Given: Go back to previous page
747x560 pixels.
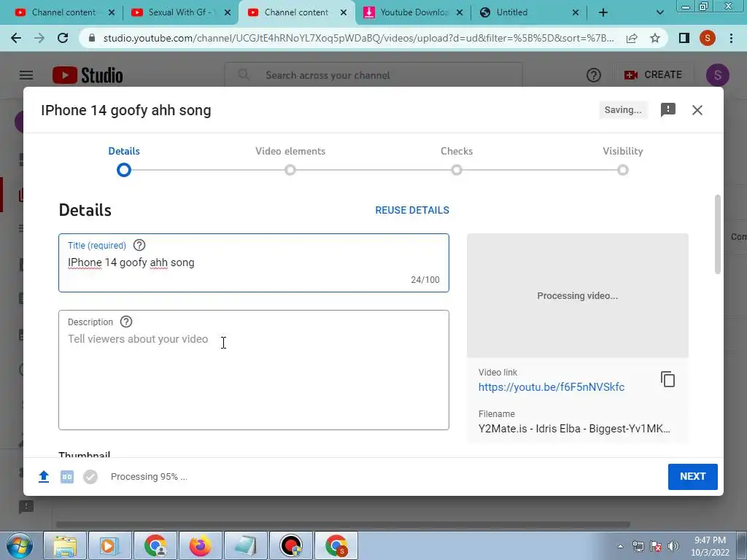Looking at the screenshot, I should point(16,38).
